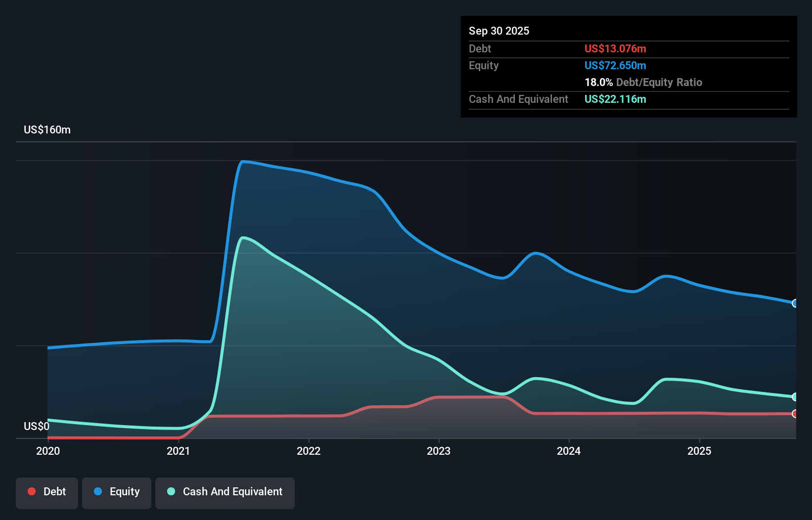This screenshot has height=520, width=812.
Task: Select the 2023 axis label
Action: (x=440, y=451)
